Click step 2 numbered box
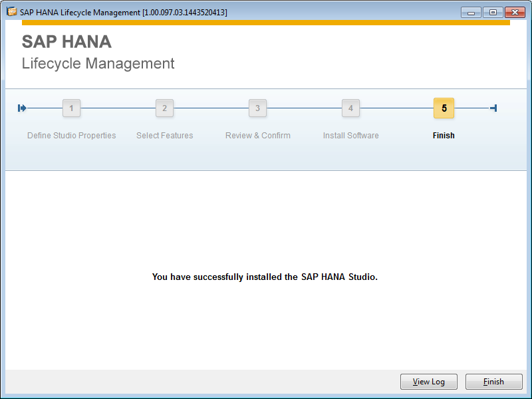The width and height of the screenshot is (532, 399). [x=164, y=108]
